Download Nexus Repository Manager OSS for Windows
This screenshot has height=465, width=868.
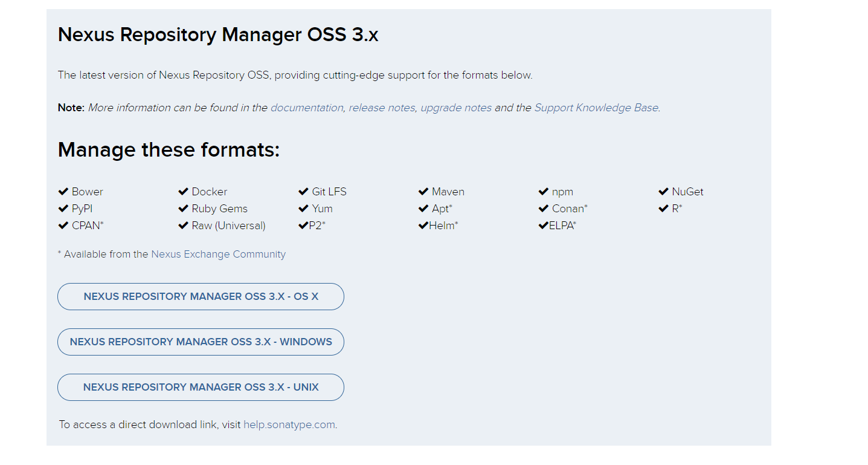[x=201, y=342]
